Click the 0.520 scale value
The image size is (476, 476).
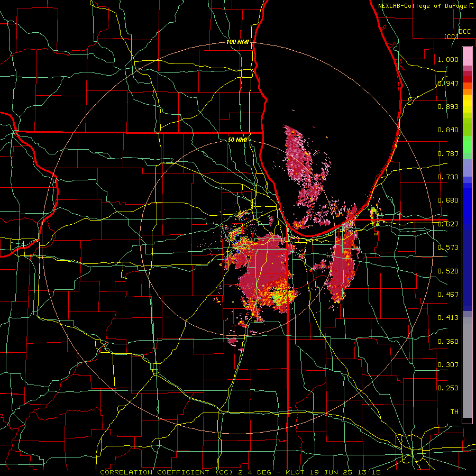pos(448,271)
